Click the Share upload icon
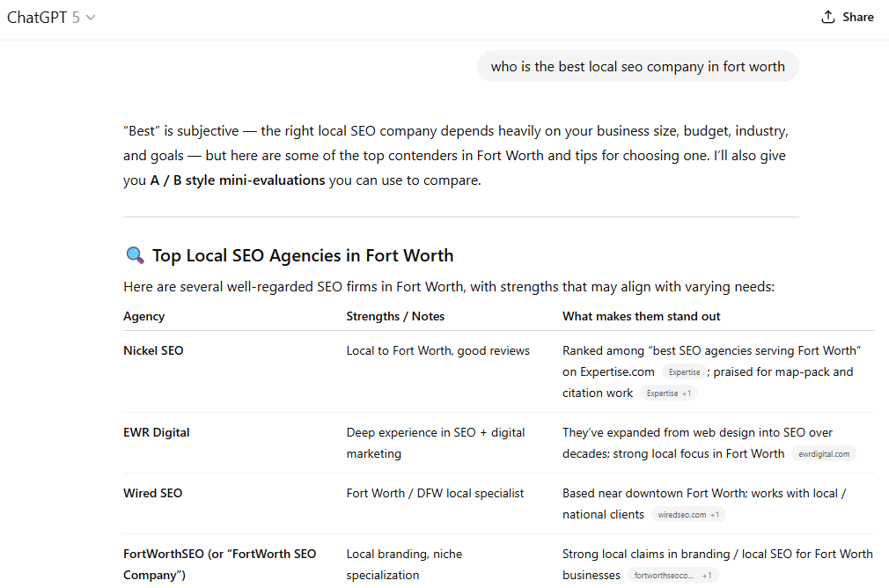This screenshot has width=889, height=588. coord(827,16)
